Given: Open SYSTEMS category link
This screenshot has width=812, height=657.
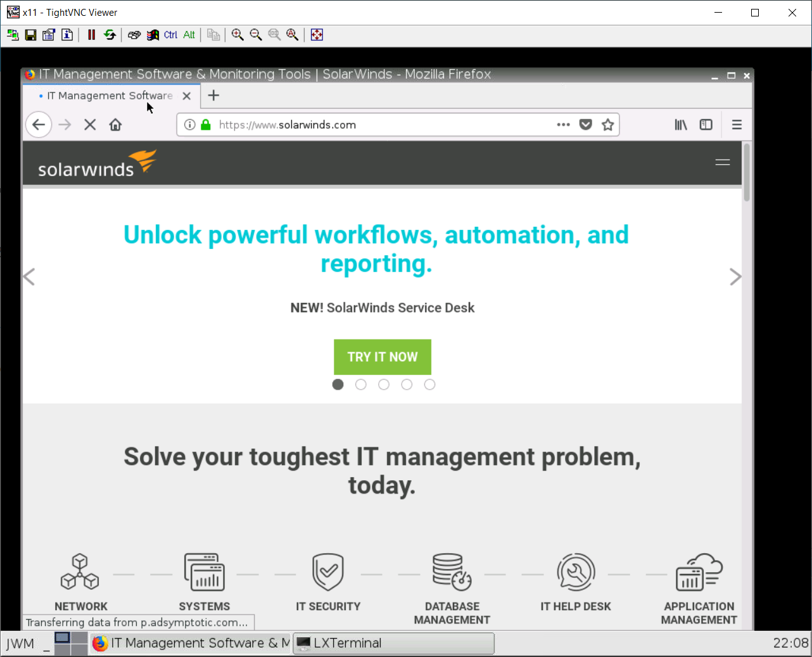Looking at the screenshot, I should 205,606.
